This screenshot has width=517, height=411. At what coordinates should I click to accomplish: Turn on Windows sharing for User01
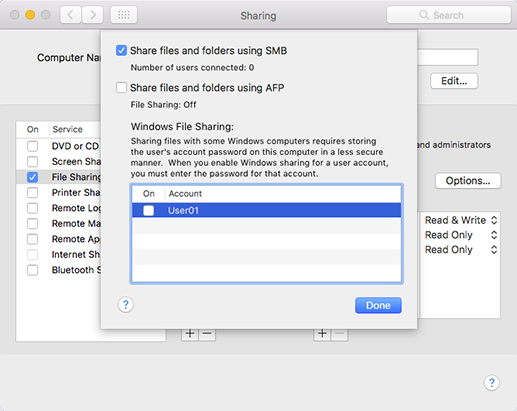pyautogui.click(x=148, y=210)
